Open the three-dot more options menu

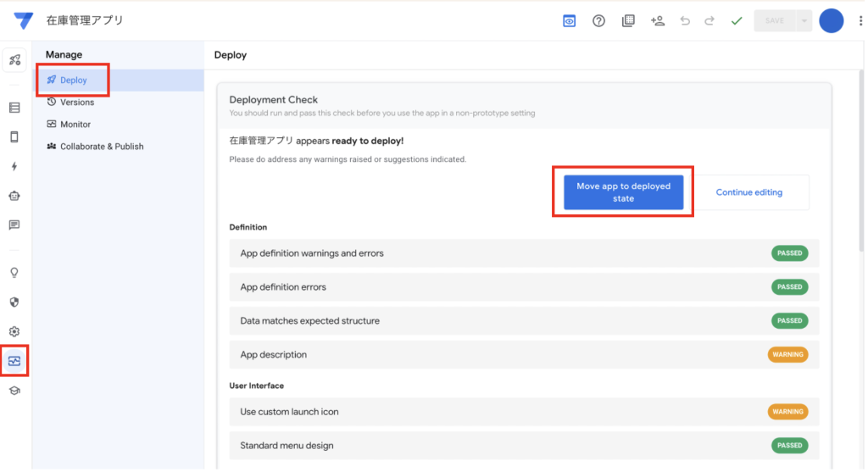(861, 20)
